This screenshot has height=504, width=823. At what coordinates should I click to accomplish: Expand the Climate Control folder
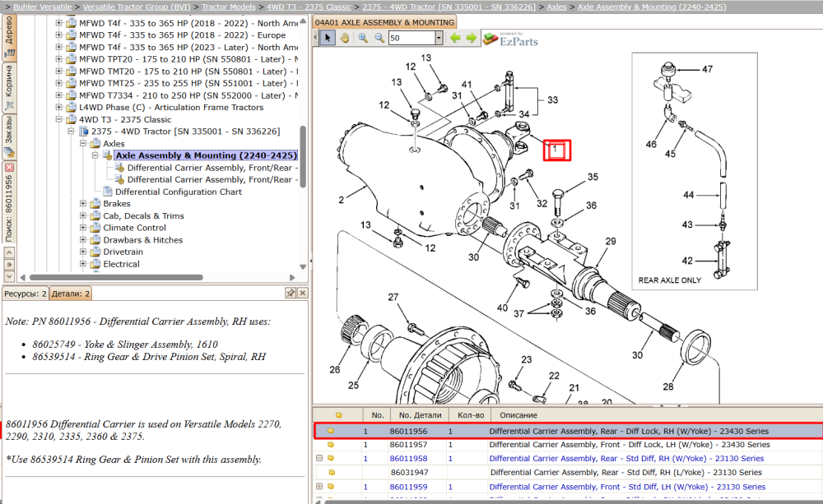(x=83, y=228)
